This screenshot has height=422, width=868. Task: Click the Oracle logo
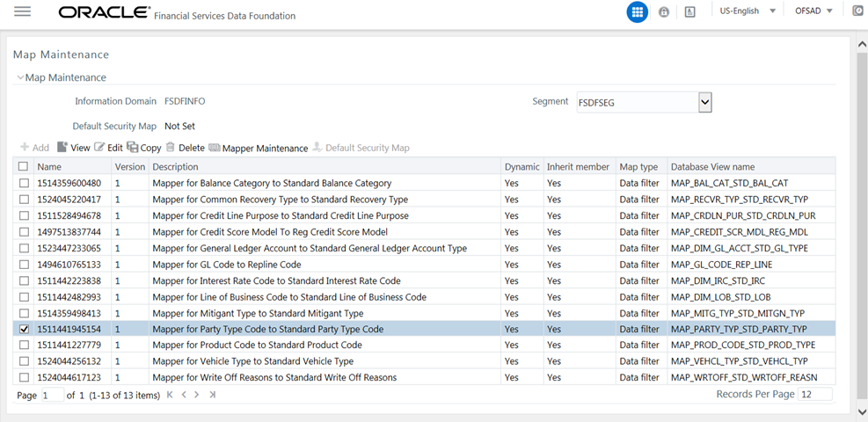[x=104, y=11]
